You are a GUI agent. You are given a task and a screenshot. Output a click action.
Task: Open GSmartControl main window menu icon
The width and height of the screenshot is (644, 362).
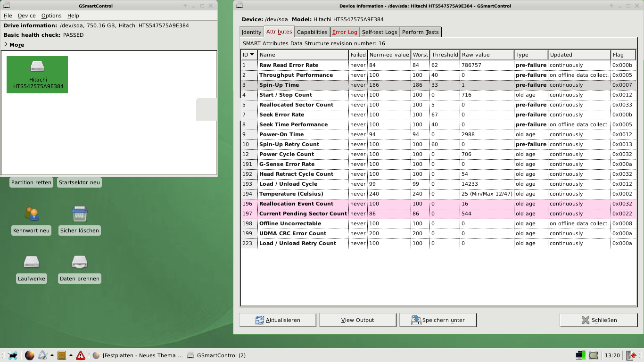7,6
